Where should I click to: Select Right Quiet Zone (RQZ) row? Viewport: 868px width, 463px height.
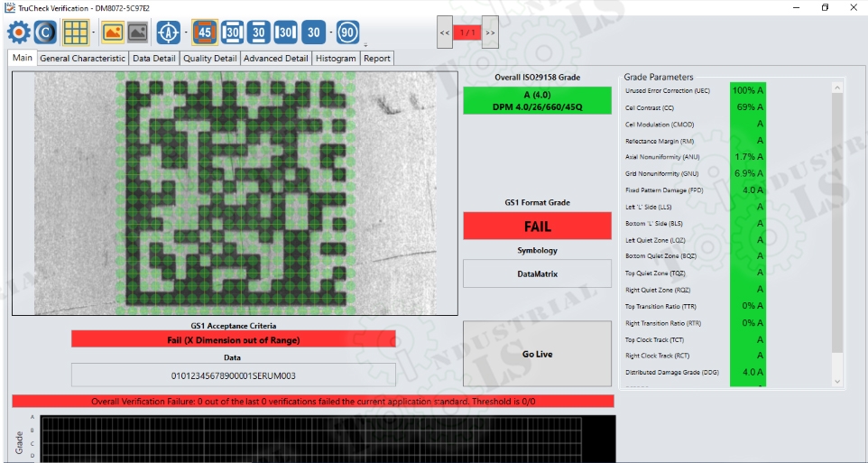click(695, 289)
